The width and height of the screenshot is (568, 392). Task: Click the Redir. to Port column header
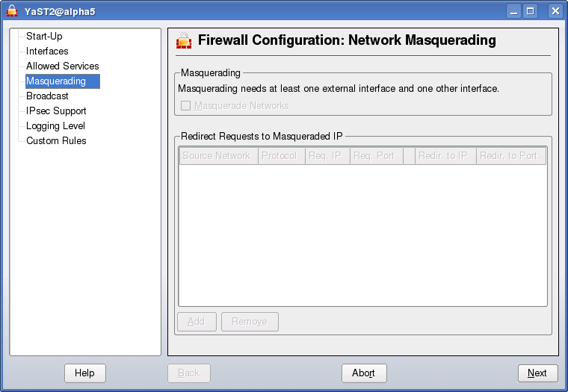[508, 156]
